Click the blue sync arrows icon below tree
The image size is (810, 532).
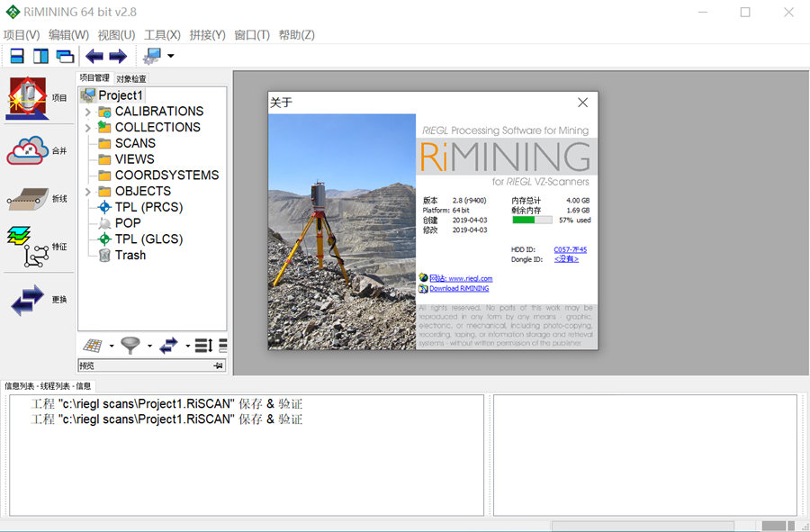tap(169, 345)
